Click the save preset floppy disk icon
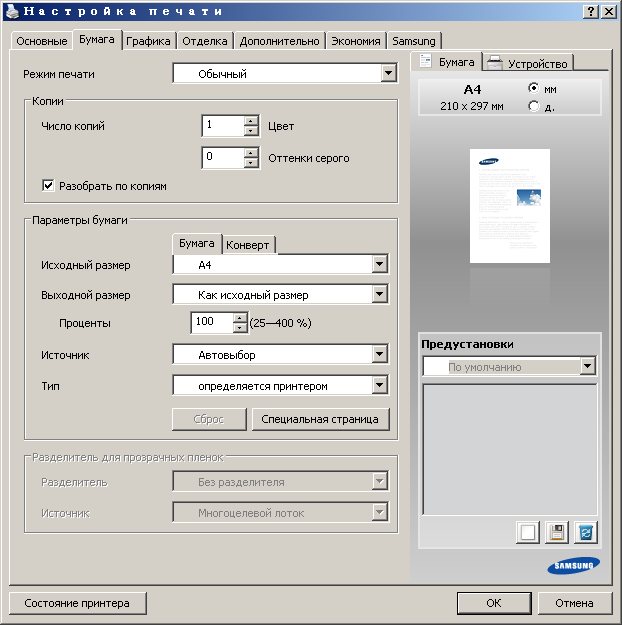 (x=557, y=533)
